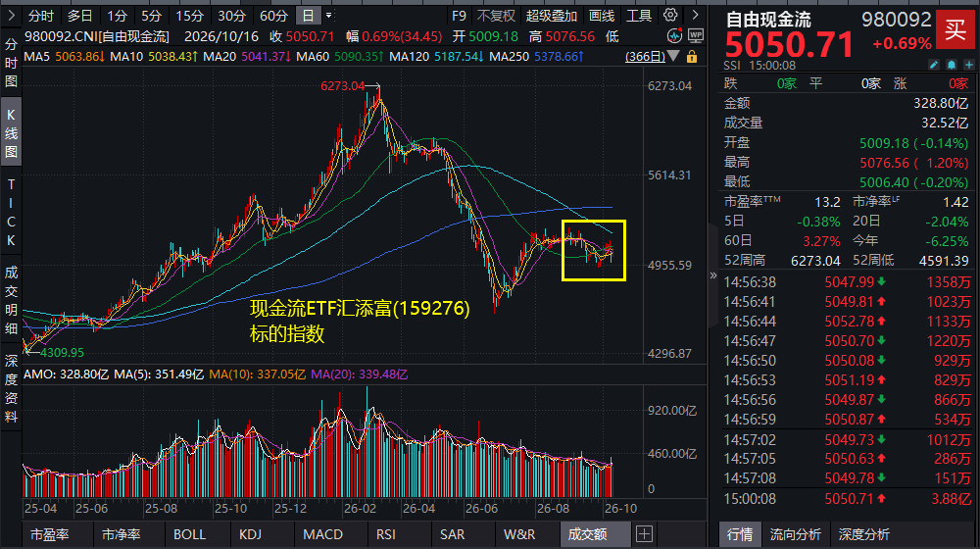Click the 6273.04 high price marker

pos(342,86)
